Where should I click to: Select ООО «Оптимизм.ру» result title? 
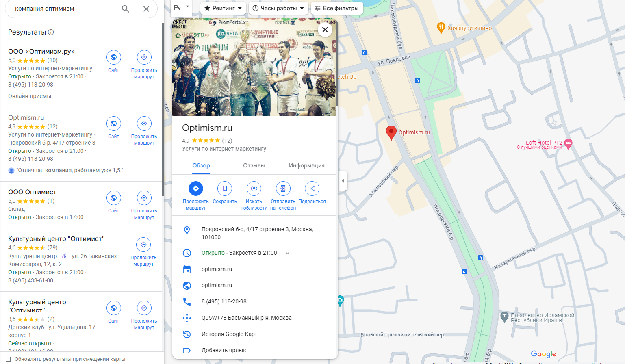click(x=41, y=52)
